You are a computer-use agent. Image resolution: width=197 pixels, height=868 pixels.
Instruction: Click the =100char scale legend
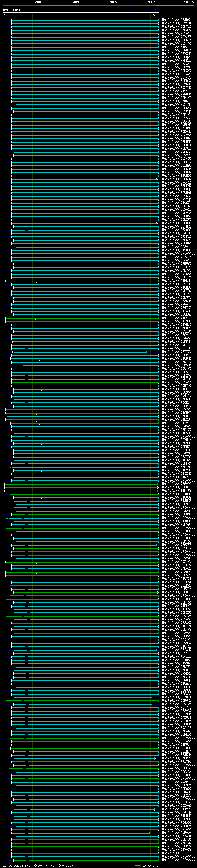[147, 865]
